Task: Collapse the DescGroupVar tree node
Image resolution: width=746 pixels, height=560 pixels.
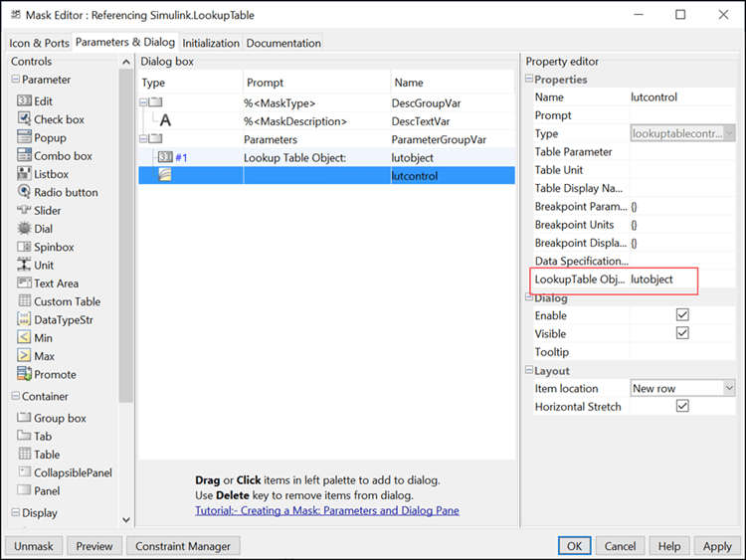Action: point(143,102)
